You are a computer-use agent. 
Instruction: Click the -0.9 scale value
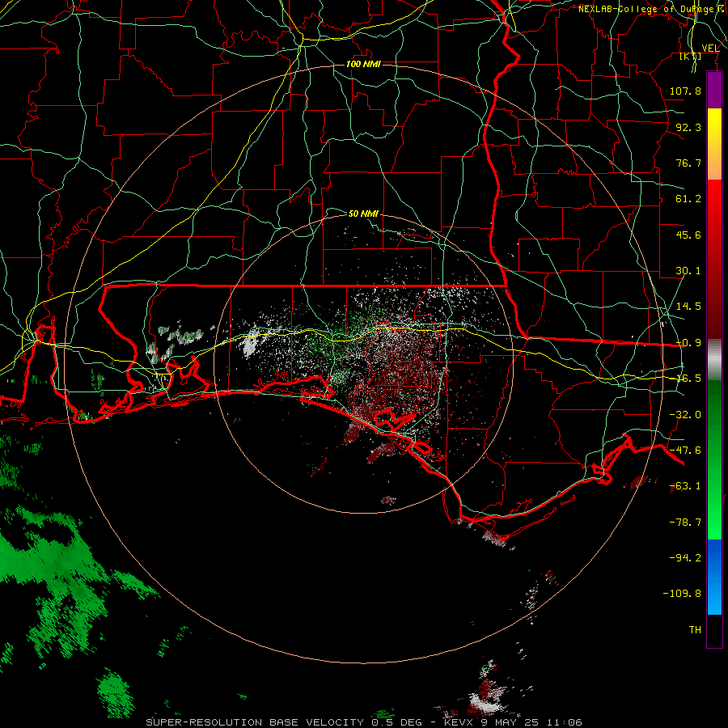688,343
